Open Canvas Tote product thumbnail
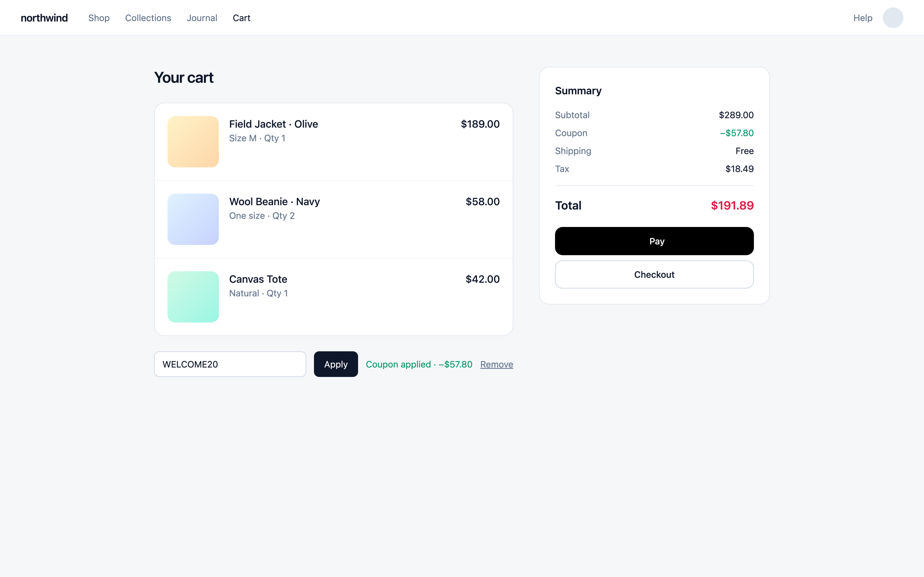Image resolution: width=924 pixels, height=577 pixels. click(x=193, y=297)
